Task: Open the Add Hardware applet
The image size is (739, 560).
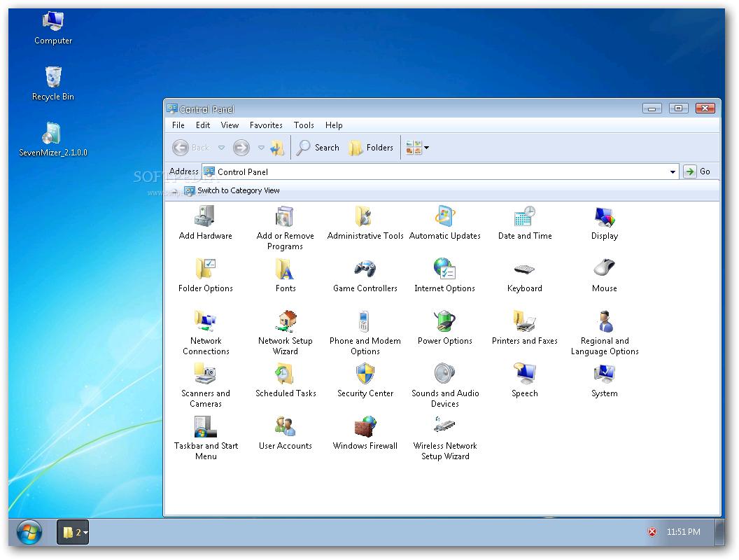Action: (206, 223)
